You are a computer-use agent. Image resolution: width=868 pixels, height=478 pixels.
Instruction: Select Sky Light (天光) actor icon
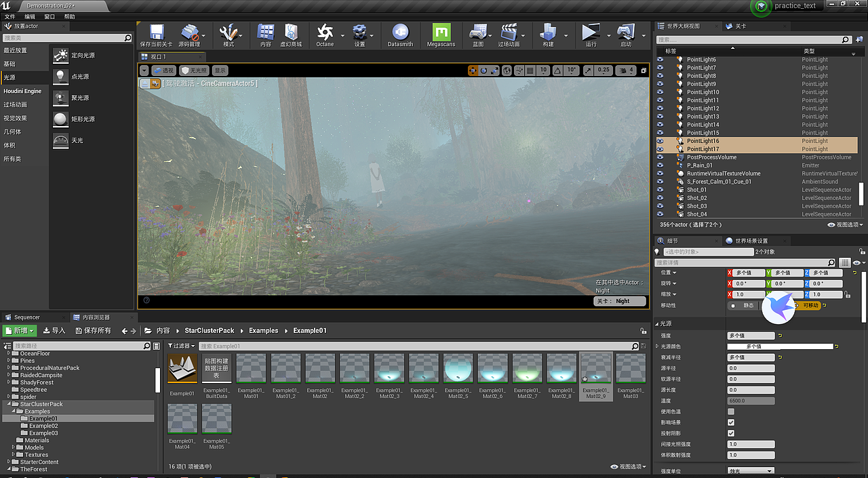point(61,140)
